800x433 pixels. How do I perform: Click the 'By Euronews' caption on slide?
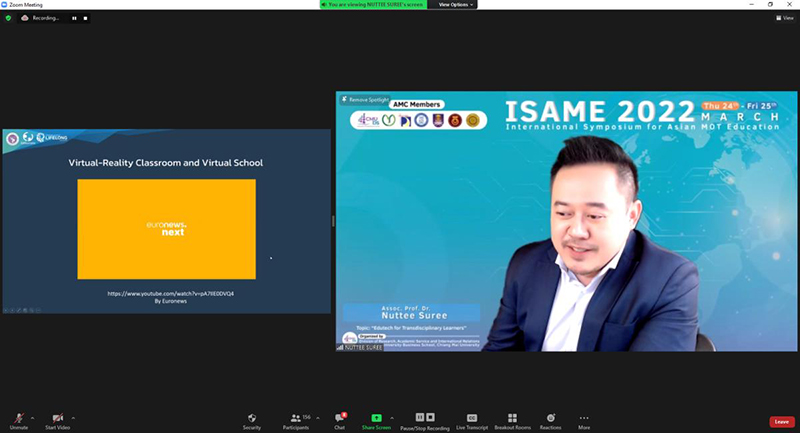[170, 301]
